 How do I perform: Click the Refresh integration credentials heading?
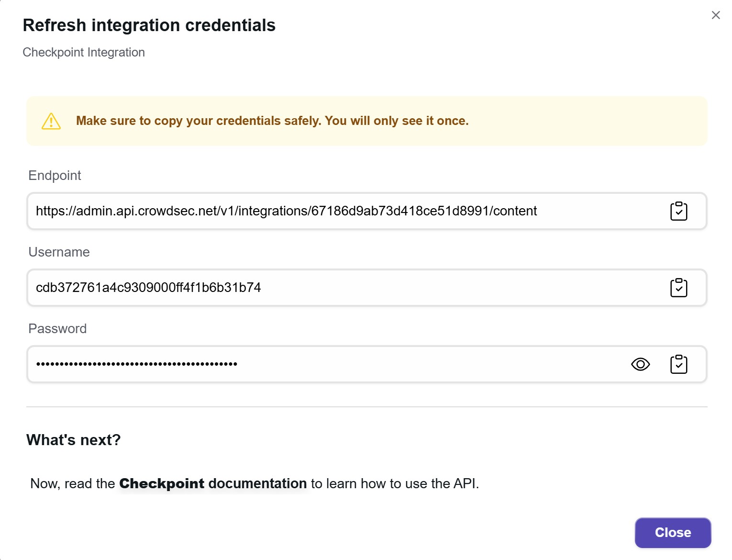[149, 25]
